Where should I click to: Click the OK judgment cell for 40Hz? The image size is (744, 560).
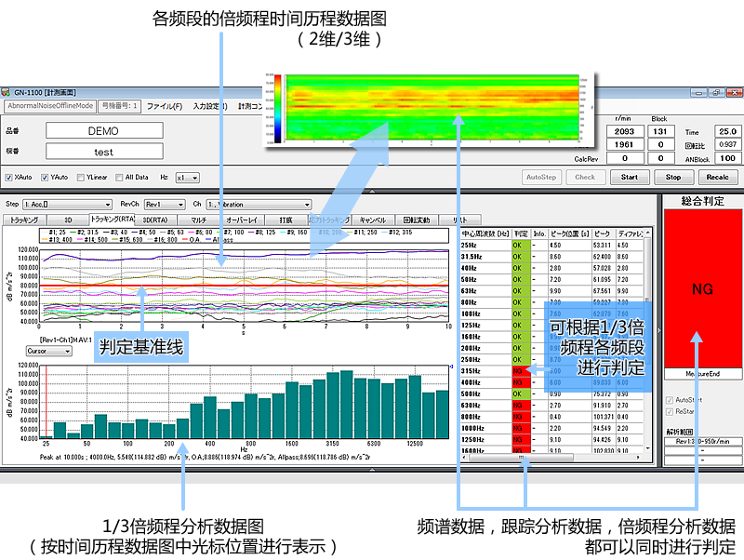point(521,268)
